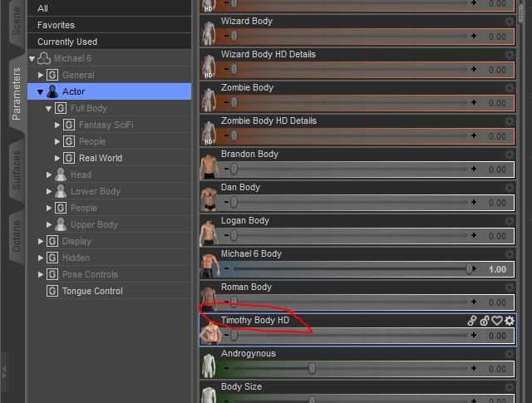The width and height of the screenshot is (532, 403).
Task: Select People under Full Body
Action: (x=92, y=141)
